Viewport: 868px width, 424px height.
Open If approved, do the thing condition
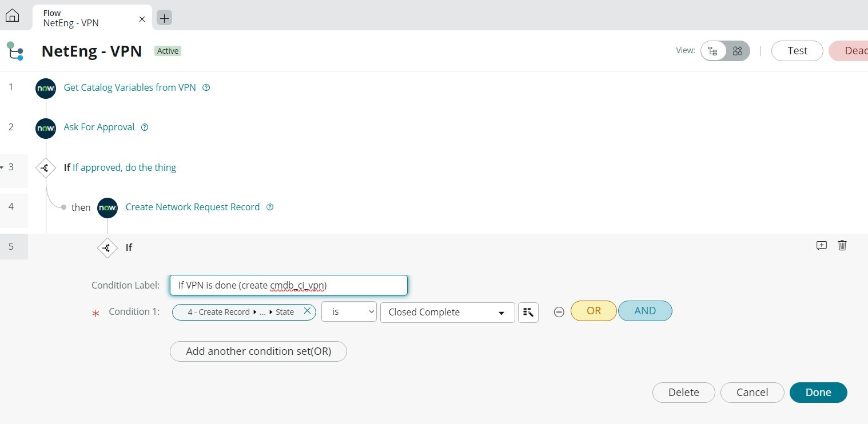(x=124, y=167)
